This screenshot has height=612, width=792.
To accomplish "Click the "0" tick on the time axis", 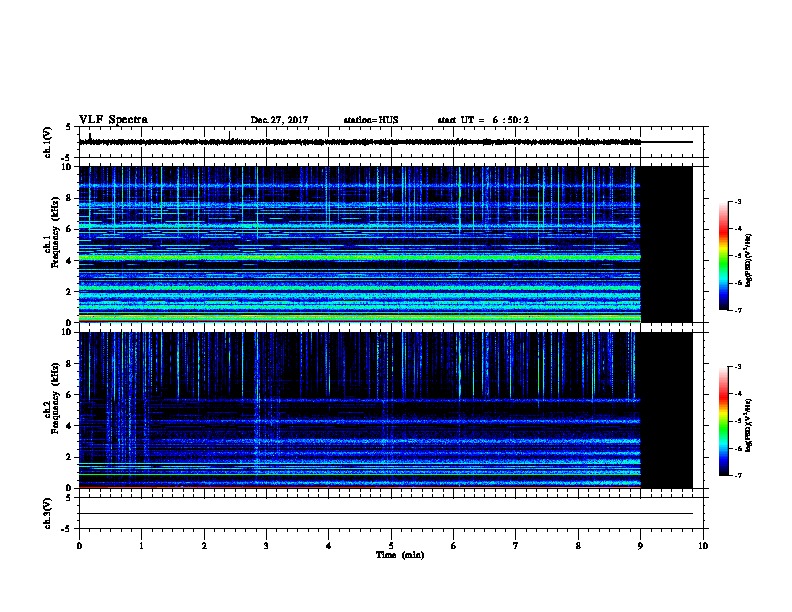I will [79, 546].
